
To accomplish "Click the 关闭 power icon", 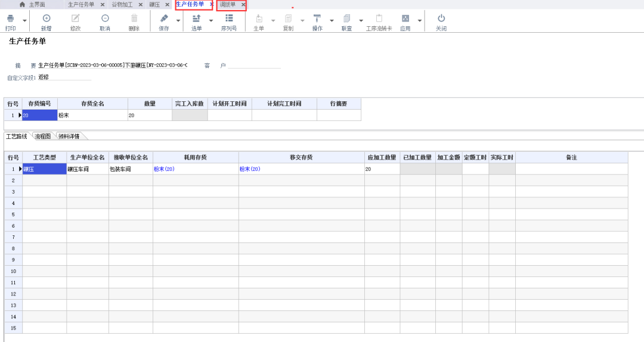I will 441,18.
